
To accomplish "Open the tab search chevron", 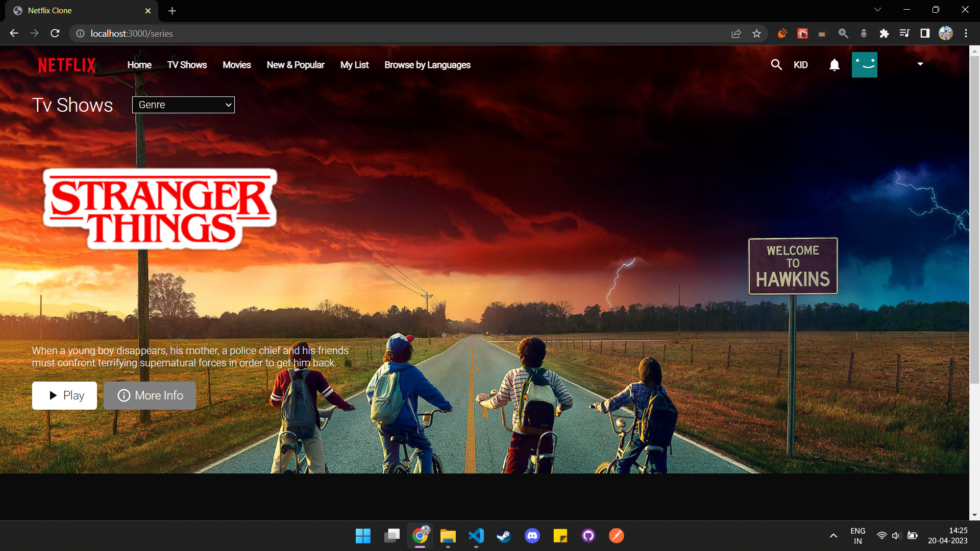I will coord(877,10).
